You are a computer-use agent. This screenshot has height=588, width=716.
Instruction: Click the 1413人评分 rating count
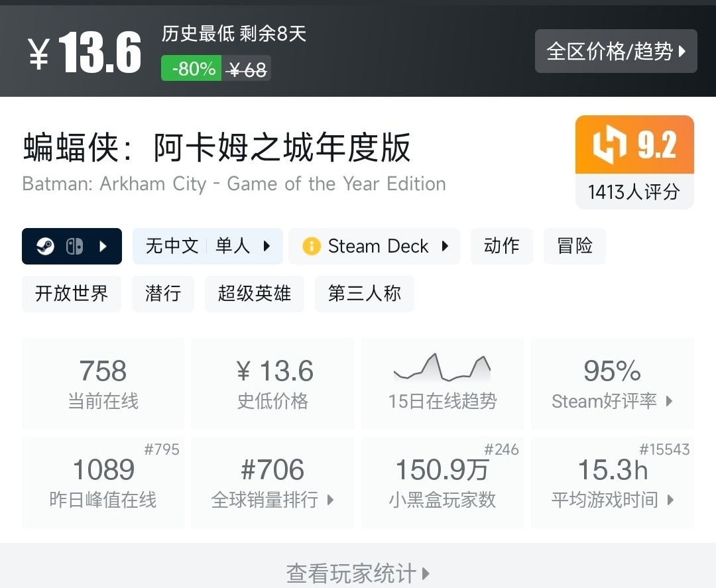(x=634, y=192)
